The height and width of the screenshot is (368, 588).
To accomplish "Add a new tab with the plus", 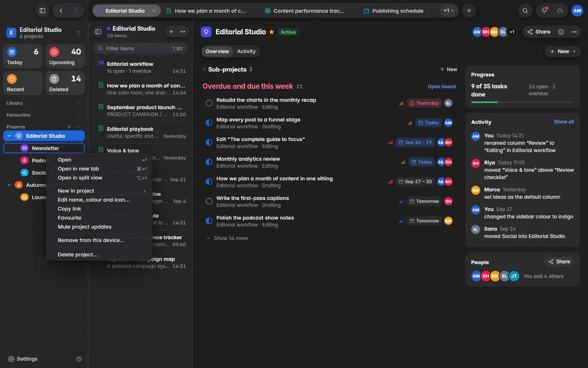I will (x=469, y=11).
